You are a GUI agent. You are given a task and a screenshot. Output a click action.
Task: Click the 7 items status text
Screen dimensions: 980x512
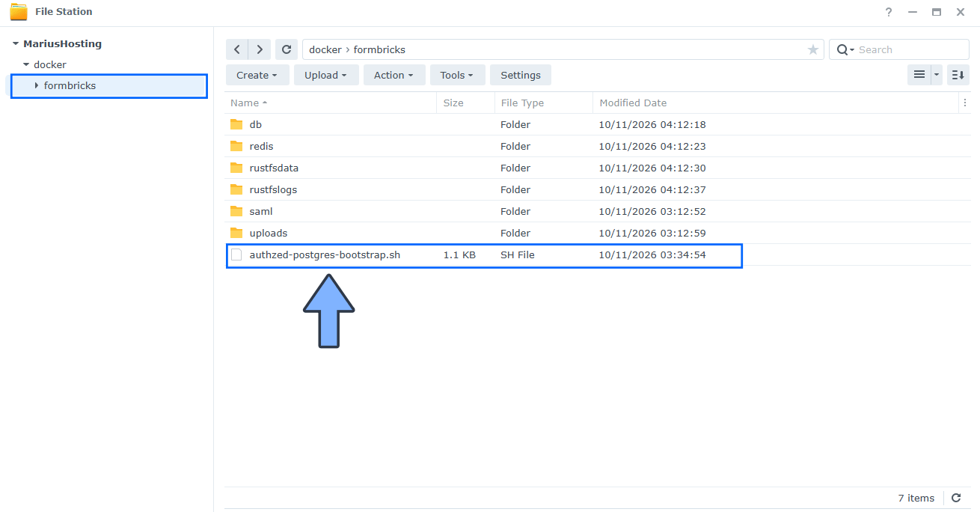pos(916,498)
